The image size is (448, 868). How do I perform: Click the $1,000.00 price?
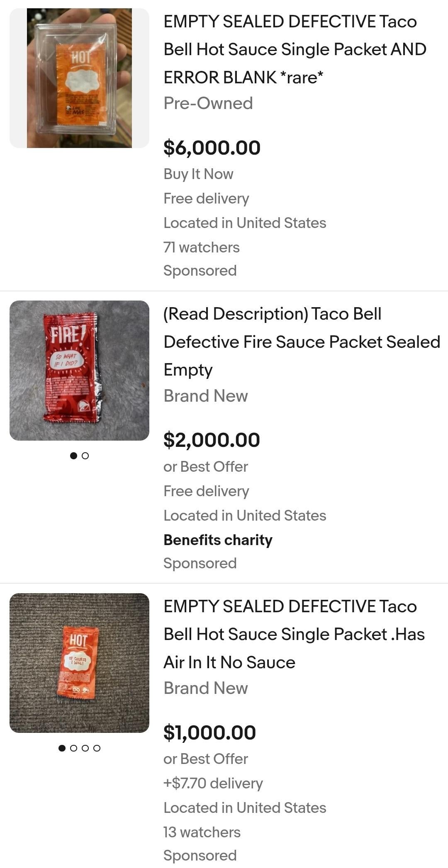[209, 733]
